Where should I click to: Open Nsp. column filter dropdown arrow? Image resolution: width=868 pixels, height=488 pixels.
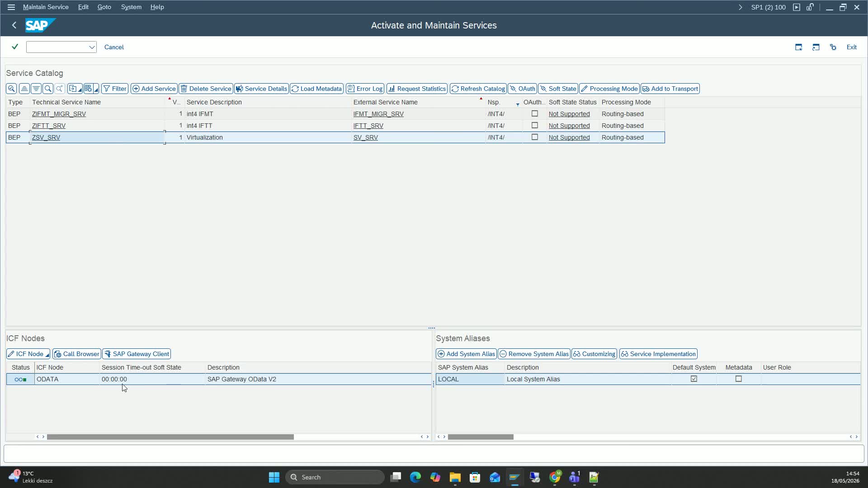coord(518,104)
